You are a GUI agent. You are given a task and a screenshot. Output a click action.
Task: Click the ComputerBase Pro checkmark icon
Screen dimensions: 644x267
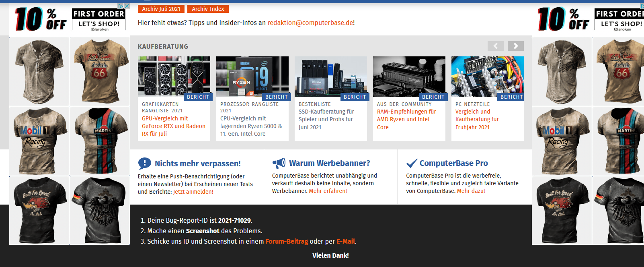tap(412, 163)
